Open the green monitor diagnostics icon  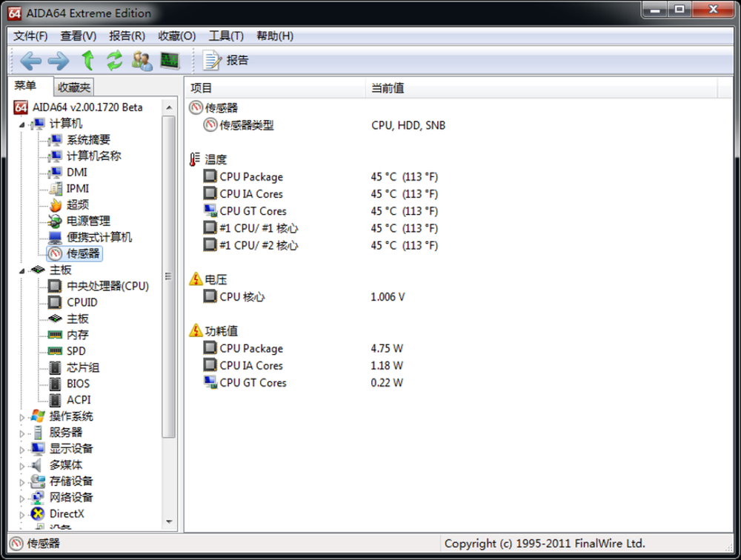click(170, 61)
